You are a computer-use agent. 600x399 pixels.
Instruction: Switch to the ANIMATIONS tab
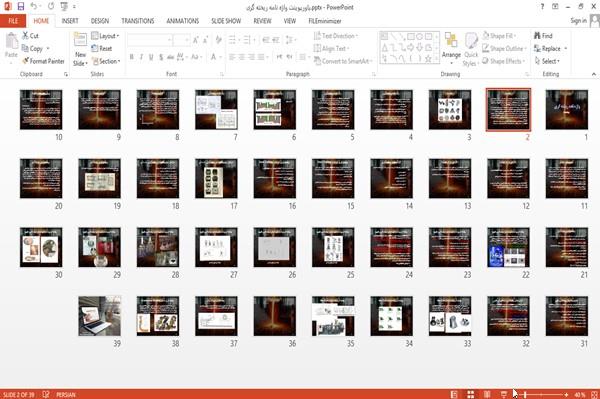pos(183,21)
